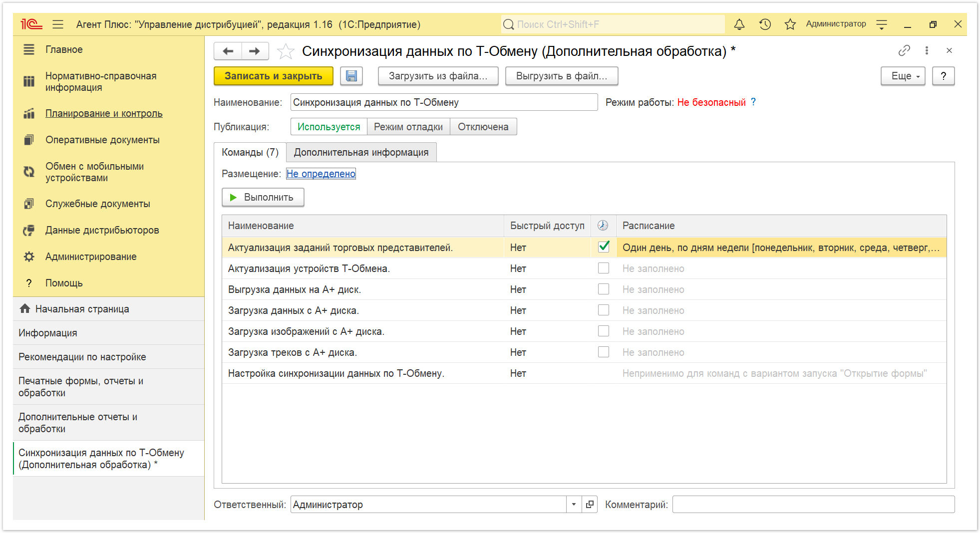Expand the Еще dropdown menu
The width and height of the screenshot is (980, 533).
point(903,76)
